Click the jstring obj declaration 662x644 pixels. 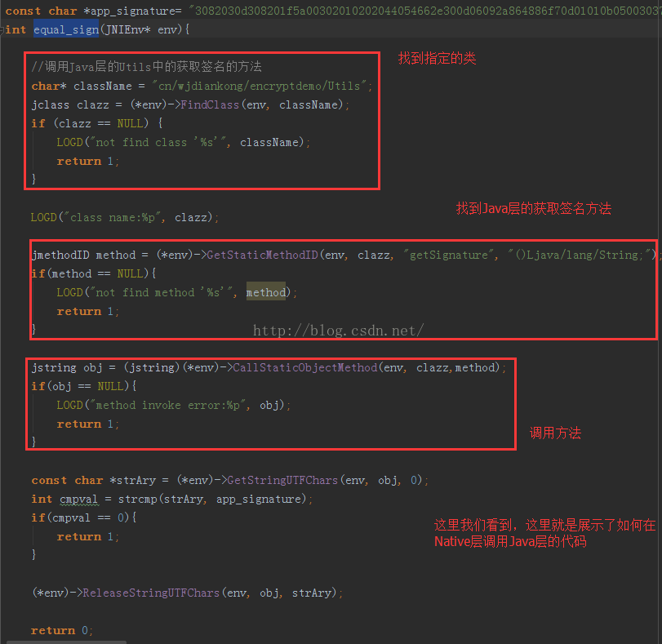pyautogui.click(x=67, y=368)
